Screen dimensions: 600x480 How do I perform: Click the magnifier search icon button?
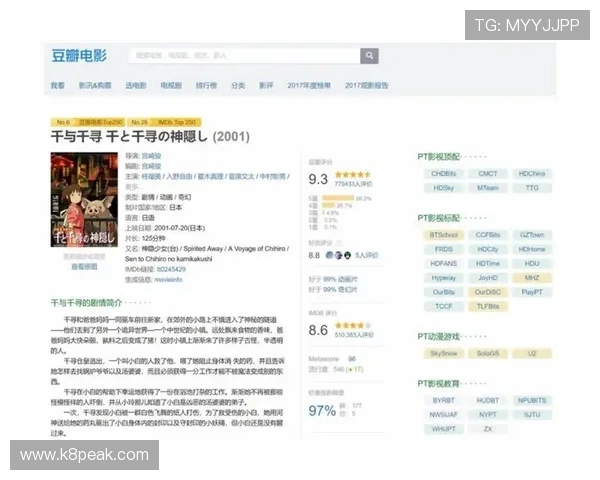[369, 56]
